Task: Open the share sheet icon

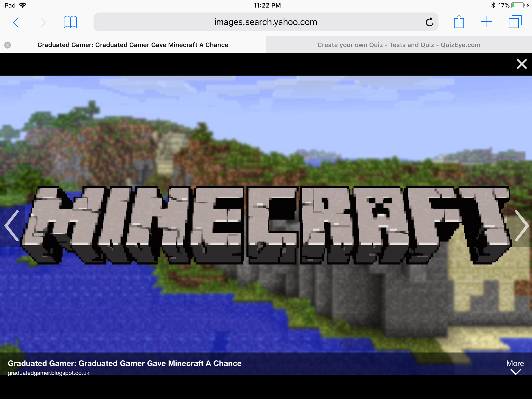Action: (459, 22)
